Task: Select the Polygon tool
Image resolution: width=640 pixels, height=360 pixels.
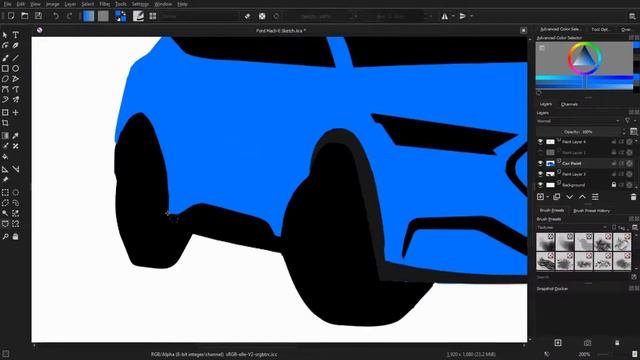Action: pos(5,79)
